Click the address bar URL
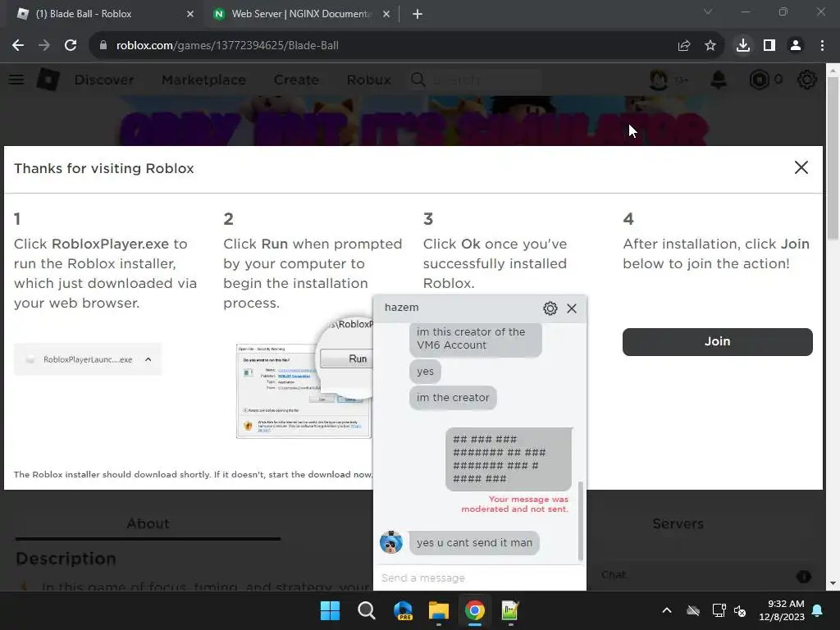 [227, 46]
